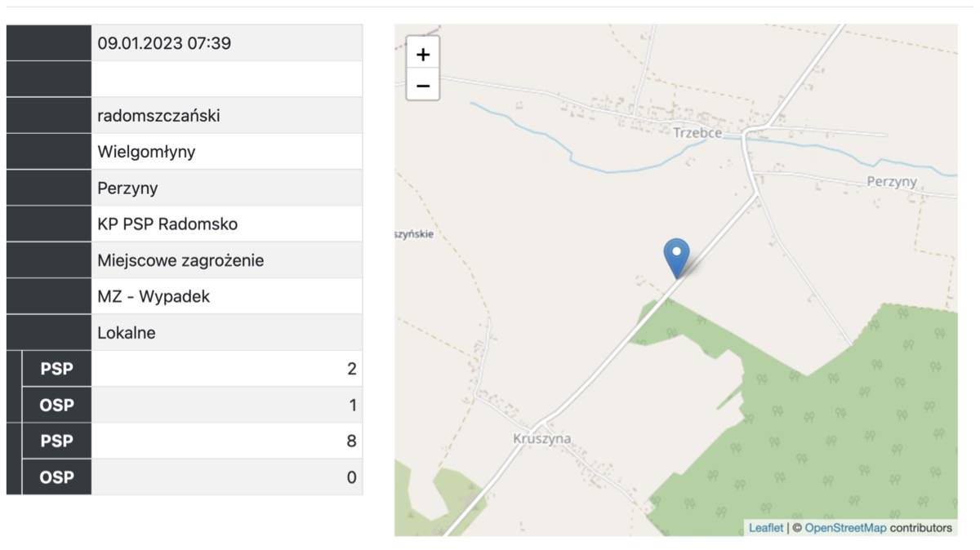Select the KP PSP Radomsko cell
980x550 pixels.
(x=226, y=224)
